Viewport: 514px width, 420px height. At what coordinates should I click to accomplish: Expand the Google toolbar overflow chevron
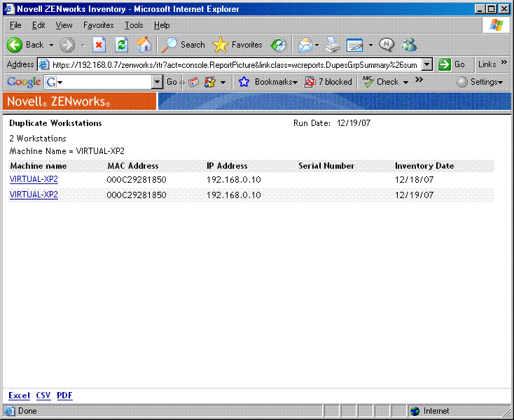click(x=419, y=80)
